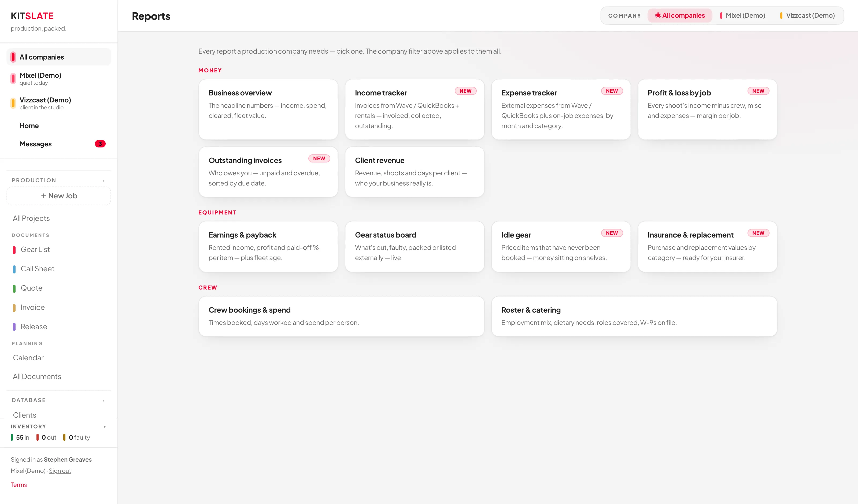Viewport: 858px width, 504px height.
Task: Select All companies in the sidebar
Action: coord(58,57)
